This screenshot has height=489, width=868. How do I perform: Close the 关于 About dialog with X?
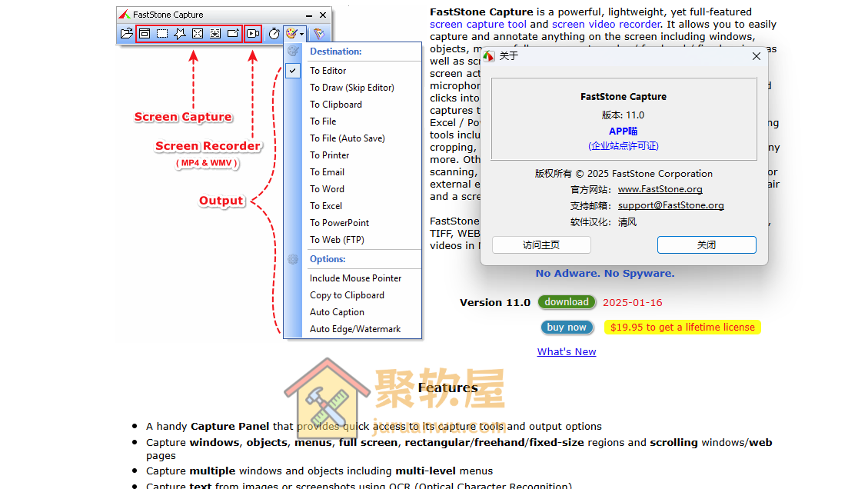[x=756, y=56]
